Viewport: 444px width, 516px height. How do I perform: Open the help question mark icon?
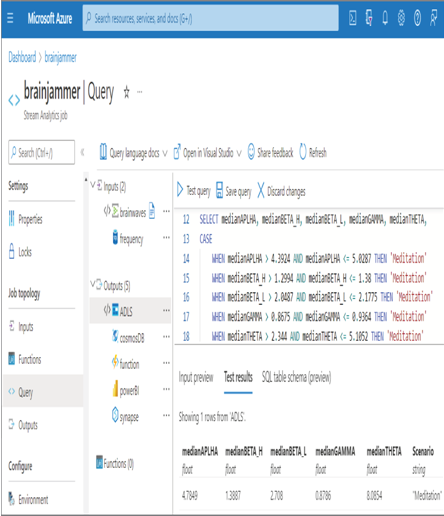pos(417,18)
